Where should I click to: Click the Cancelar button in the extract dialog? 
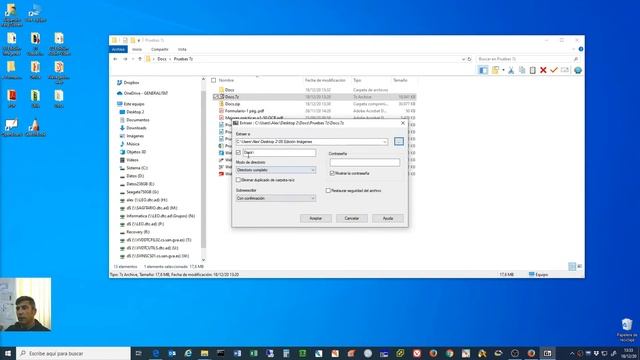pyautogui.click(x=351, y=218)
